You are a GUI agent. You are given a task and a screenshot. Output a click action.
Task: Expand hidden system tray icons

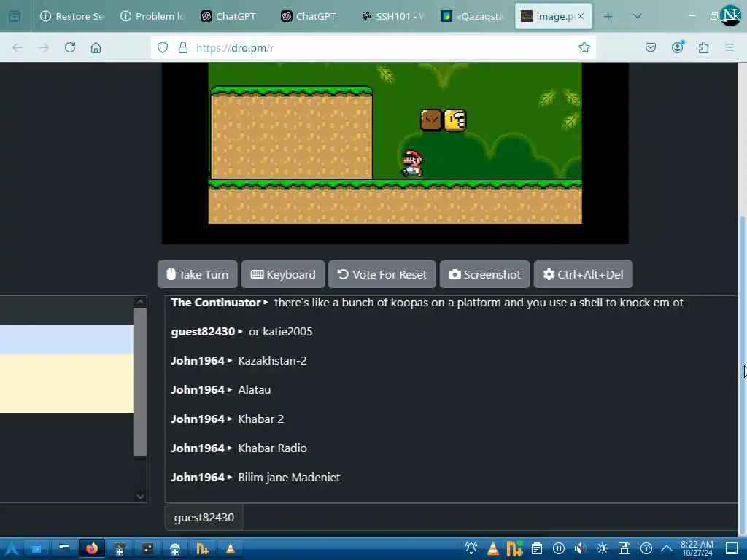(x=667, y=549)
